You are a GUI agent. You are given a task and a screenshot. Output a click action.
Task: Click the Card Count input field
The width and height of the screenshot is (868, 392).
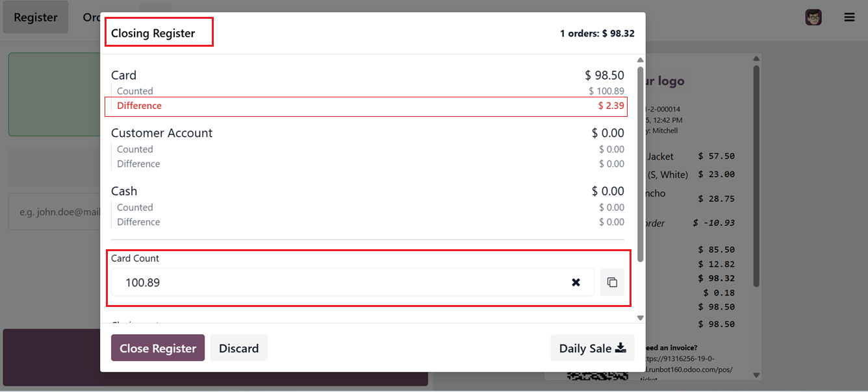point(338,282)
